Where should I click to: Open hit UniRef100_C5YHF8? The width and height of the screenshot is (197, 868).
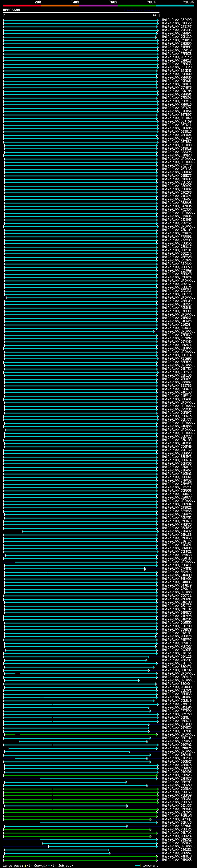[177, 88]
